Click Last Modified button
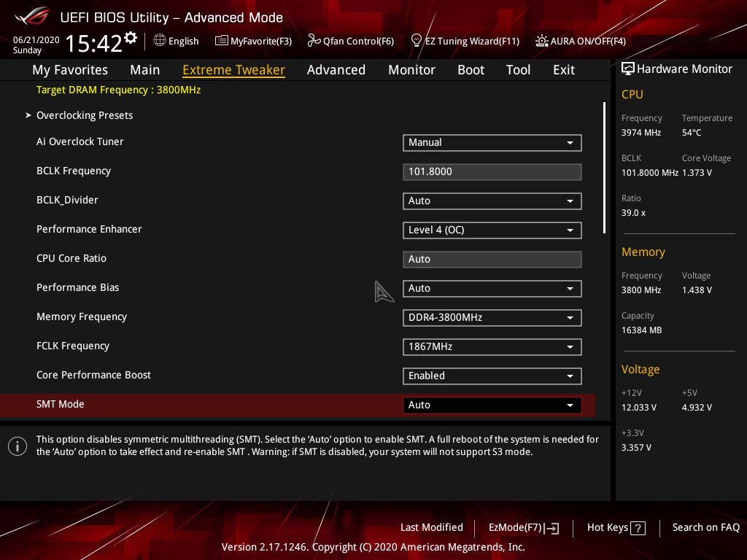The image size is (747, 560). (432, 528)
